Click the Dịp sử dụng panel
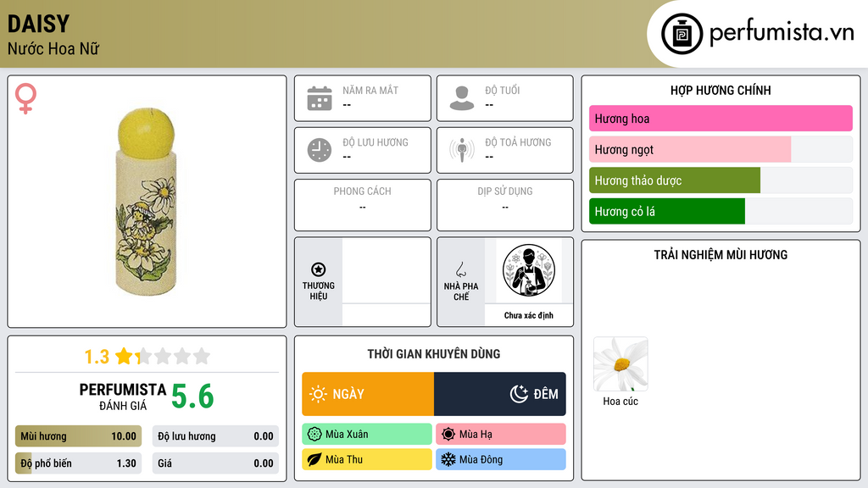The height and width of the screenshot is (488, 868). [505, 205]
